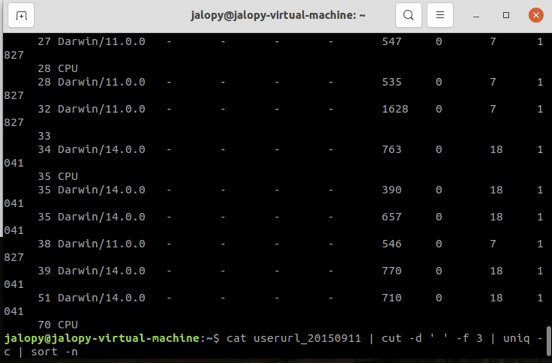Click the value 710 in output
The image size is (552, 364).
coord(391,298)
